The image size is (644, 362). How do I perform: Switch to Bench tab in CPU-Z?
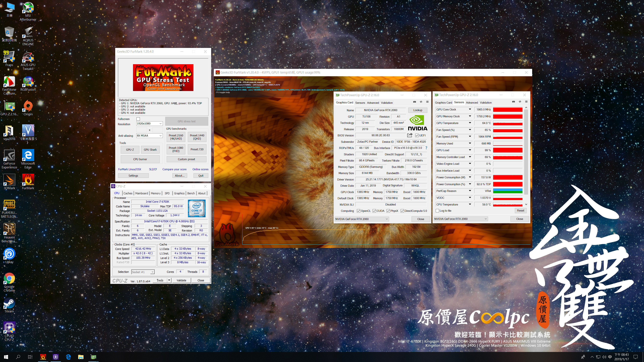pyautogui.click(x=191, y=193)
